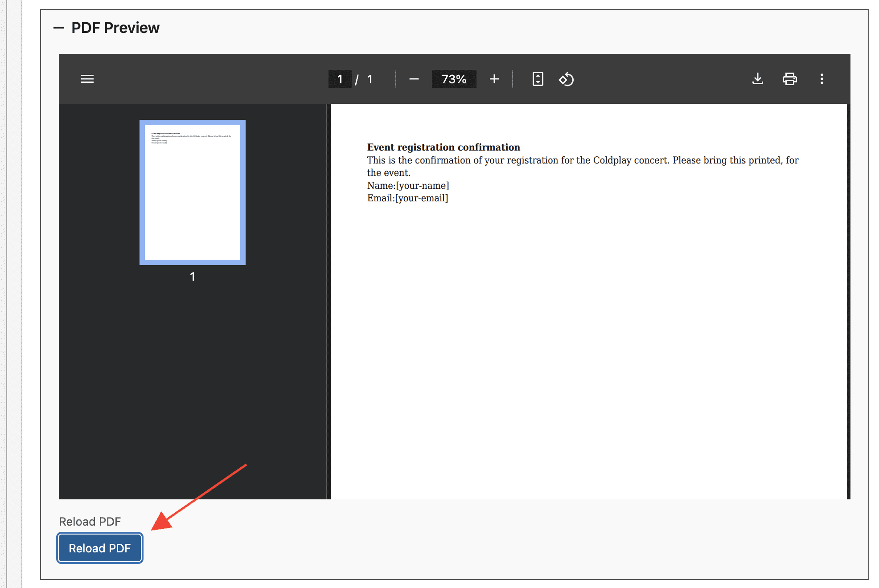The width and height of the screenshot is (879, 588).
Task: Click the PDF Preview heading
Action: (x=115, y=28)
